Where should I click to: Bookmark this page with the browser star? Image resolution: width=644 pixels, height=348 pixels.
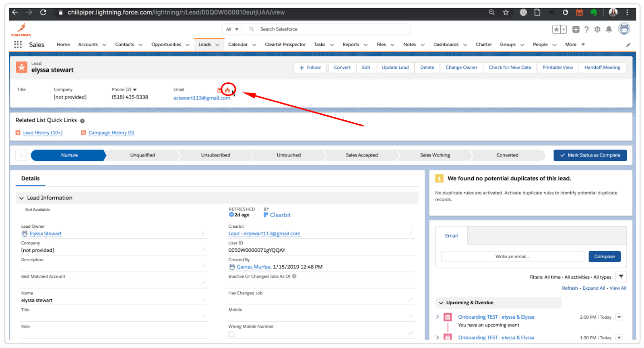pyautogui.click(x=506, y=12)
